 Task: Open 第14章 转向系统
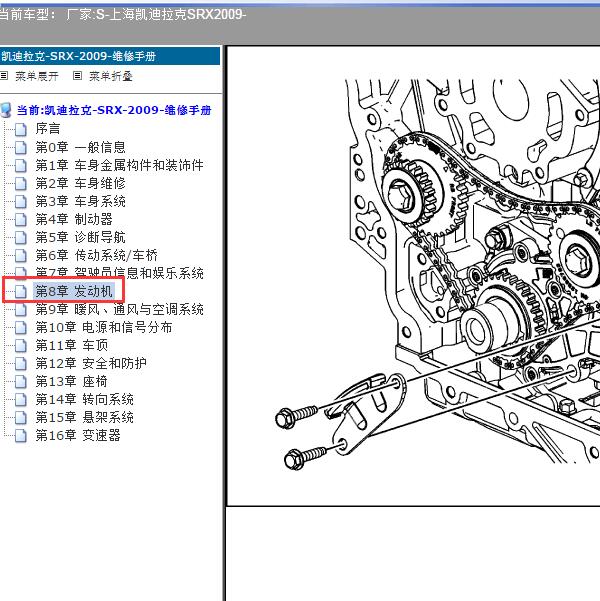pyautogui.click(x=84, y=399)
